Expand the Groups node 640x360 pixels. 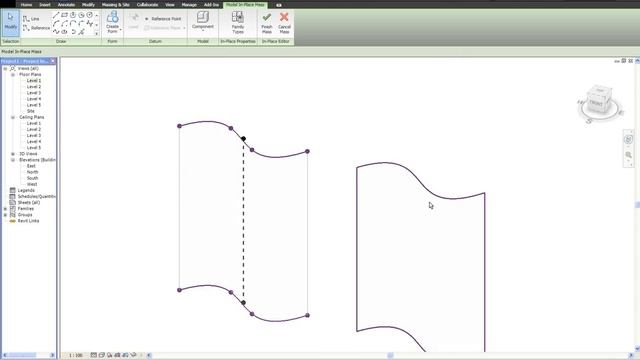point(6,215)
